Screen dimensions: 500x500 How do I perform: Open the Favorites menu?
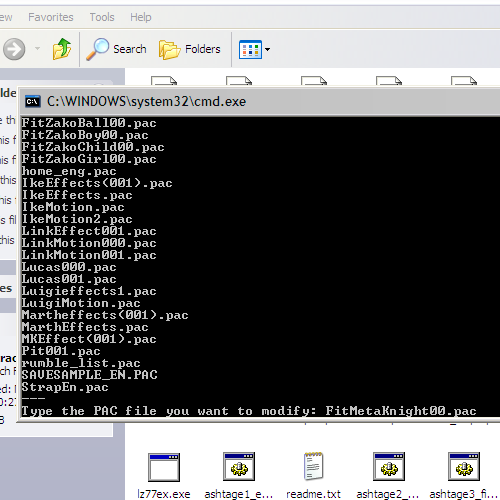(51, 17)
